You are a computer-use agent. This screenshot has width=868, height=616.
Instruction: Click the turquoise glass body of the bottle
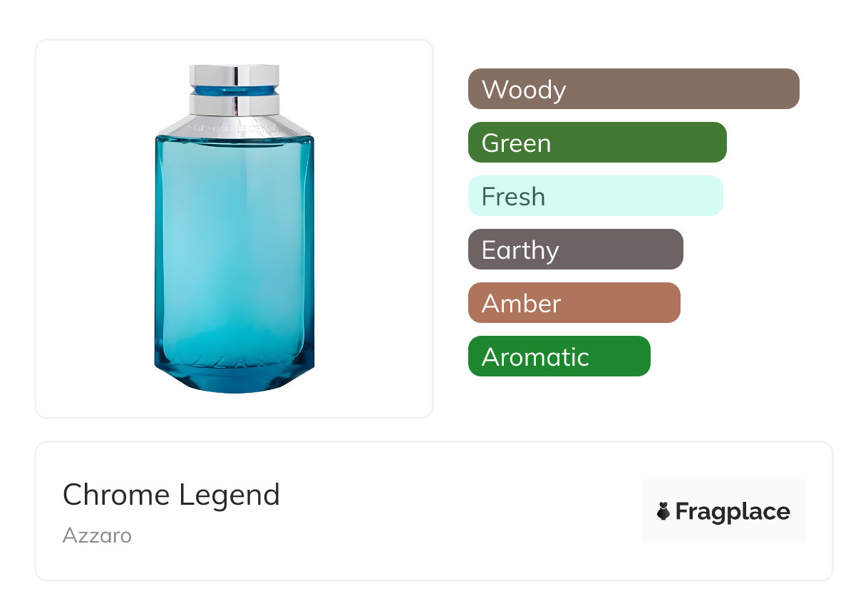click(234, 242)
